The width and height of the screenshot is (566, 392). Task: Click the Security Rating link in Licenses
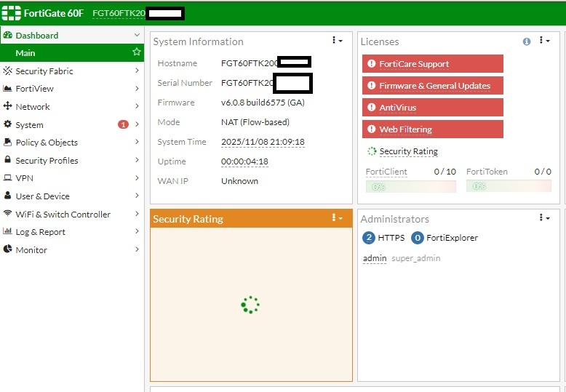[x=409, y=151]
